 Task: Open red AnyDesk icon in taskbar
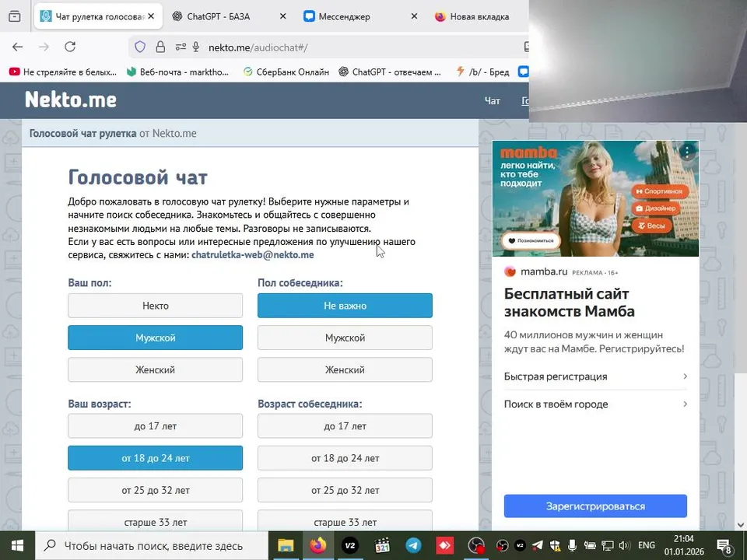click(x=445, y=546)
